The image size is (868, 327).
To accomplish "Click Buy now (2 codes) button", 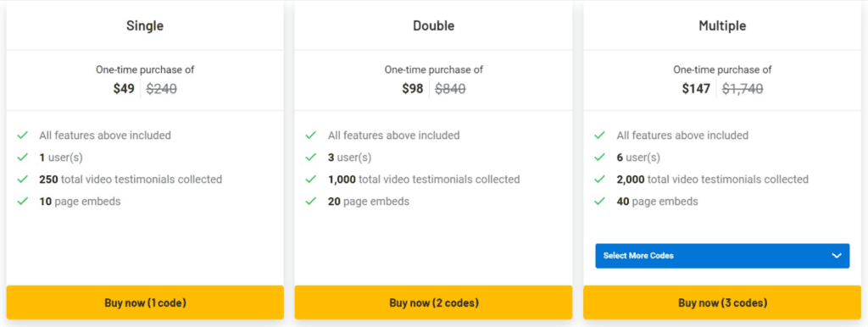I will (x=433, y=302).
